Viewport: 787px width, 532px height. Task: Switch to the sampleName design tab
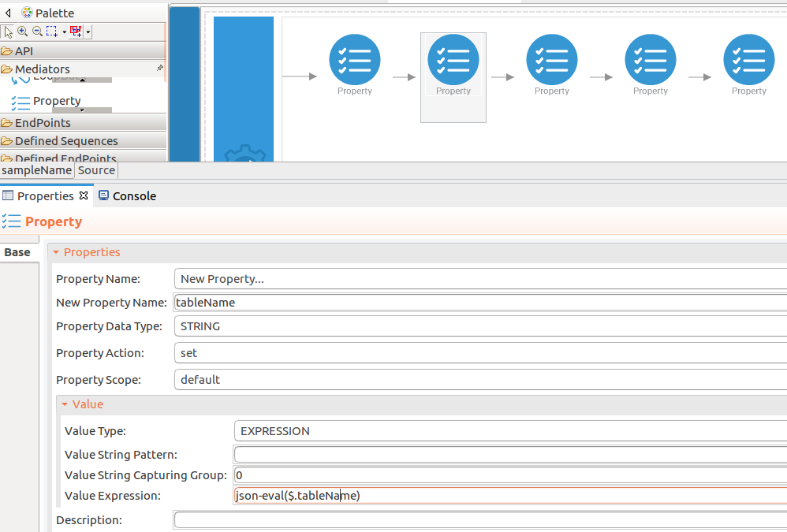[x=36, y=170]
